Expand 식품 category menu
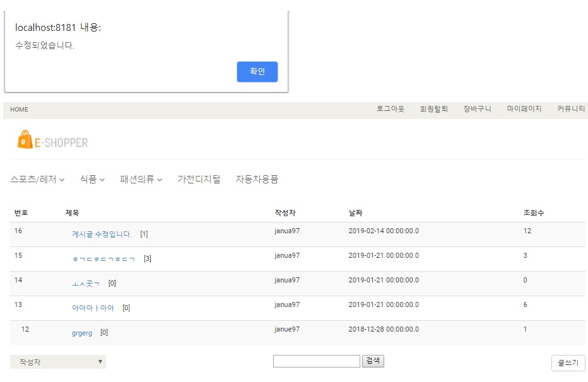 click(x=92, y=179)
